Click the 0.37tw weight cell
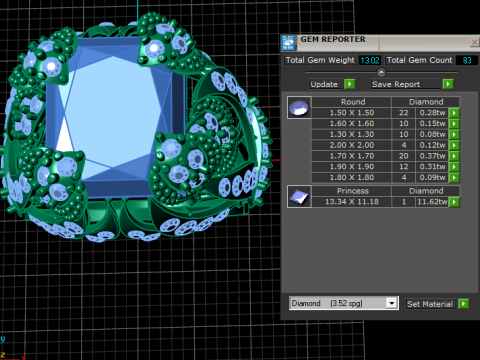Viewport: 480px width, 360px height. (x=432, y=156)
